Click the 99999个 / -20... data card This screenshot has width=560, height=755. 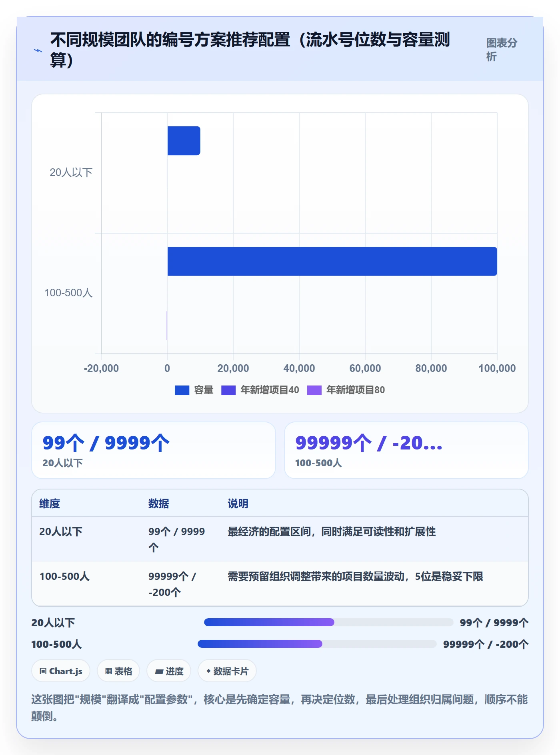406,450
